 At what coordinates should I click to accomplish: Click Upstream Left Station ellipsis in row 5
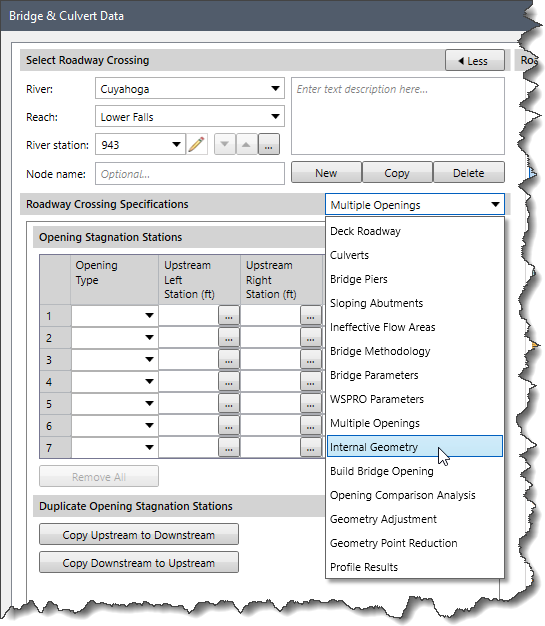point(229,404)
